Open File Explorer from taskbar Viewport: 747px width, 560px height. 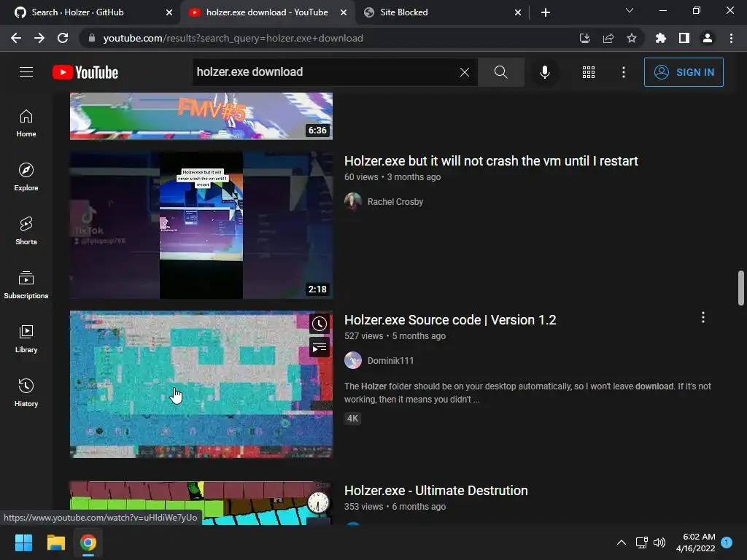pyautogui.click(x=55, y=542)
